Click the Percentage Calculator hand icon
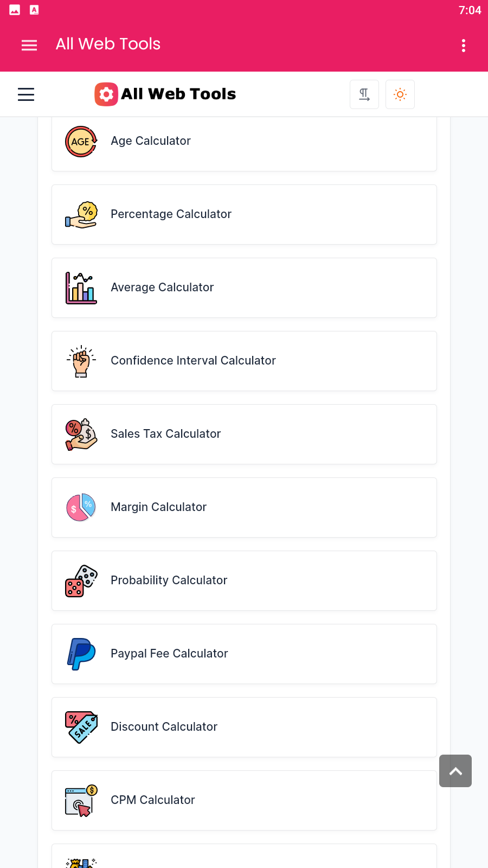Image resolution: width=488 pixels, height=868 pixels. click(81, 215)
